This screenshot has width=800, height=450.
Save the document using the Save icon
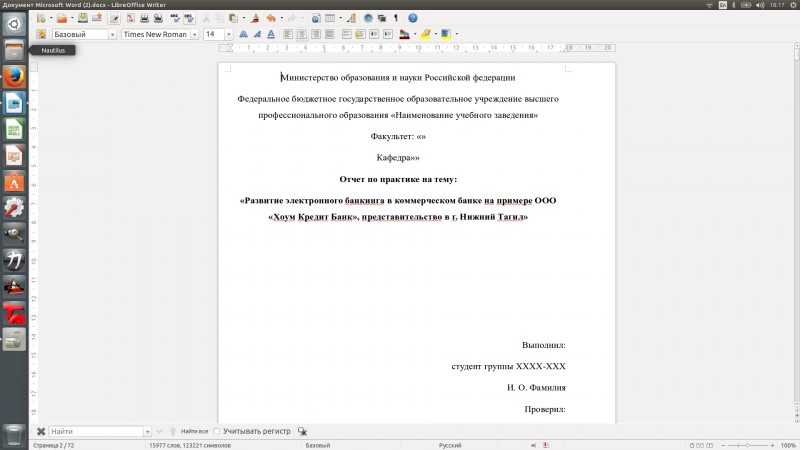[x=82, y=18]
